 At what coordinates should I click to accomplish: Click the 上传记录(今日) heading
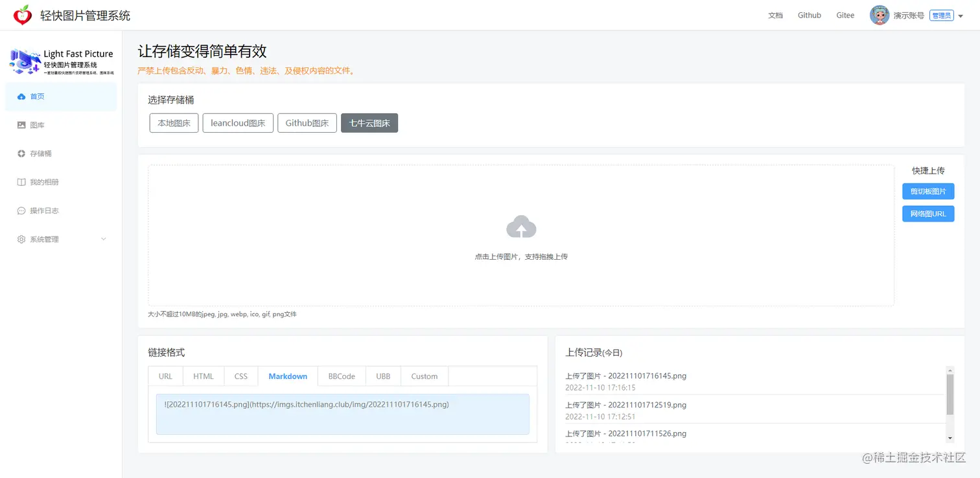coord(594,352)
